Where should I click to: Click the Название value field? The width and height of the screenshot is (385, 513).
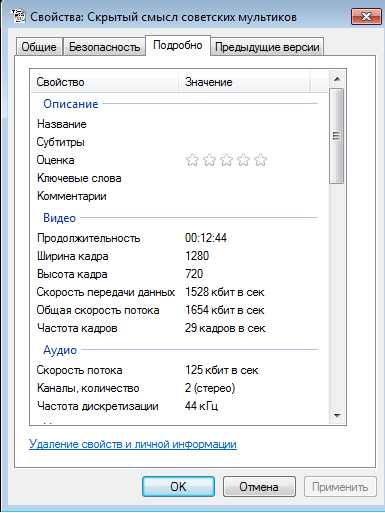pos(250,124)
